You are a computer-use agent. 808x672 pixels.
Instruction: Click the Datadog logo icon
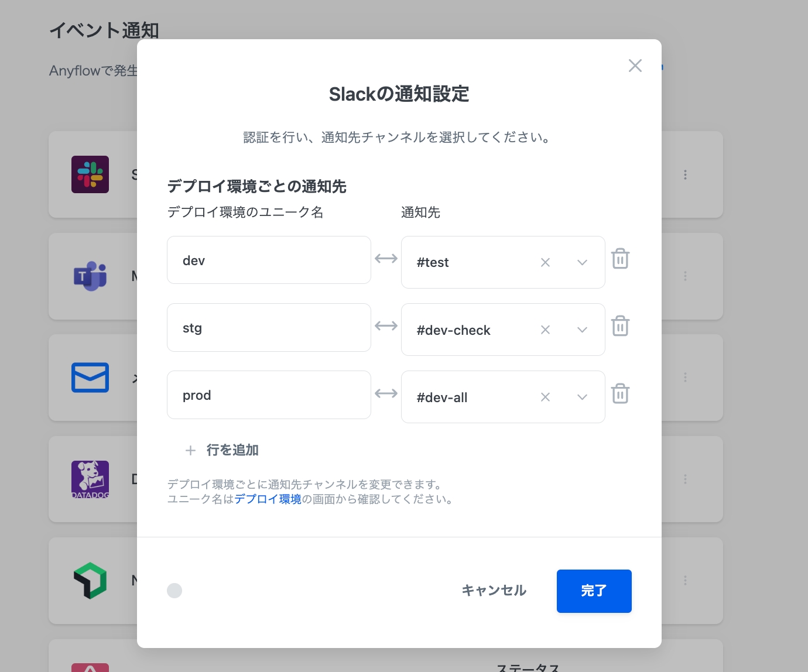click(x=90, y=479)
